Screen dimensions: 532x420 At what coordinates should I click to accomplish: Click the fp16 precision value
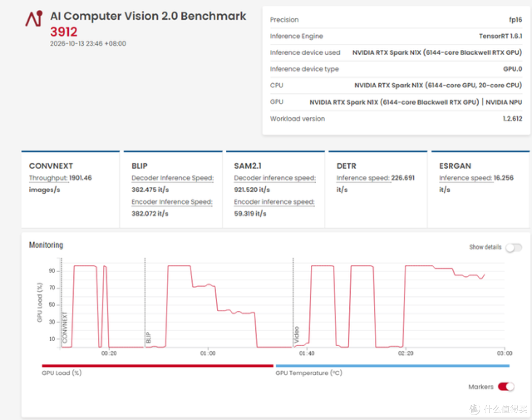pyautogui.click(x=515, y=20)
